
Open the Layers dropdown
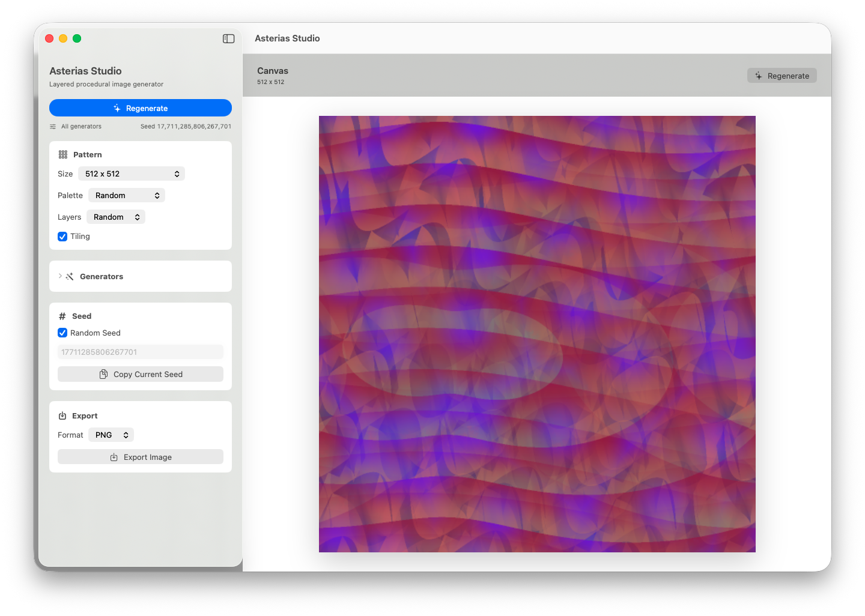coord(116,217)
